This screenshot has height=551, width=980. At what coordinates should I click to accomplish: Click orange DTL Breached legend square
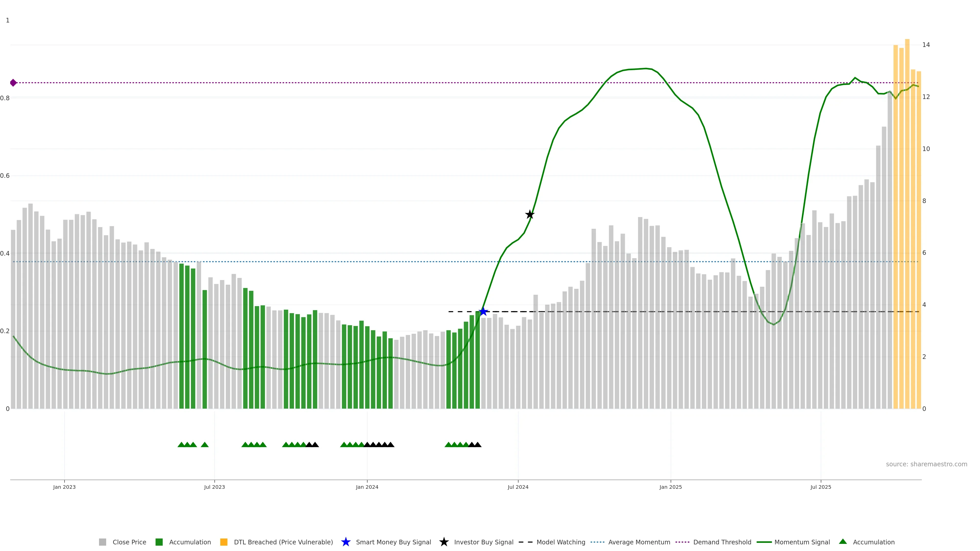click(224, 542)
